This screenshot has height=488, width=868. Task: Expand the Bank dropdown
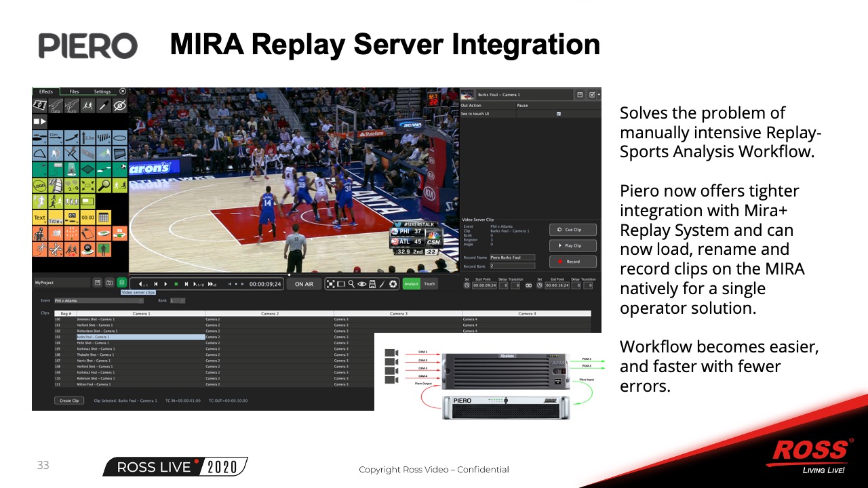178,300
